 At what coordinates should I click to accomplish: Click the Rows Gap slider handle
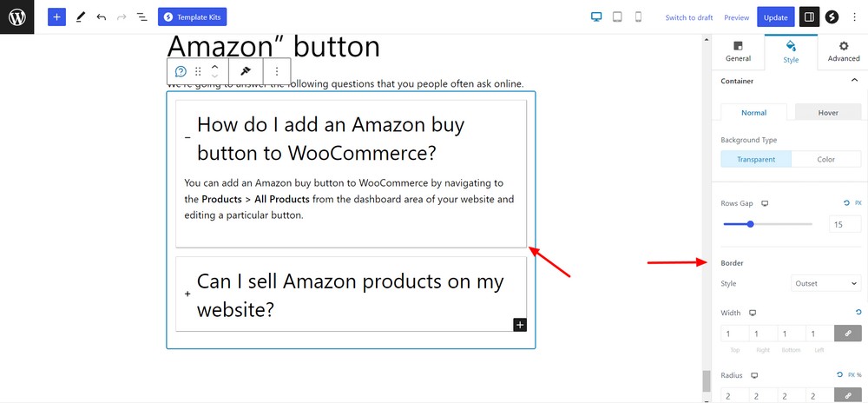(750, 224)
